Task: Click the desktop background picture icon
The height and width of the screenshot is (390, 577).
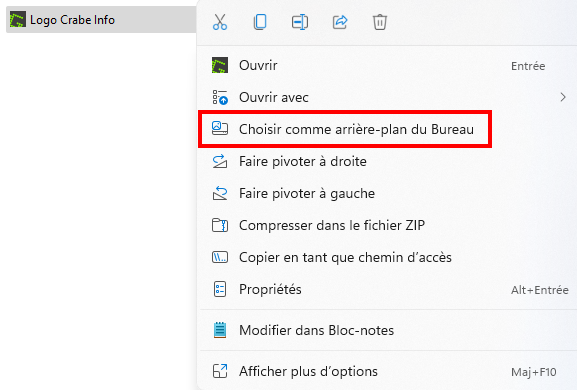Action: coord(220,128)
